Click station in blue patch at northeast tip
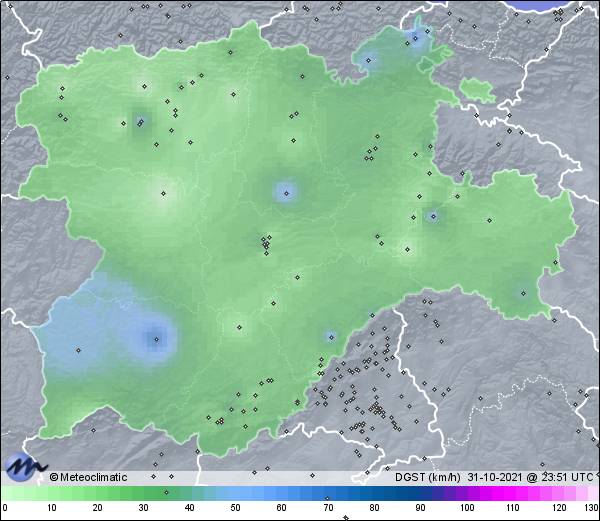The image size is (600, 521). coord(416,38)
